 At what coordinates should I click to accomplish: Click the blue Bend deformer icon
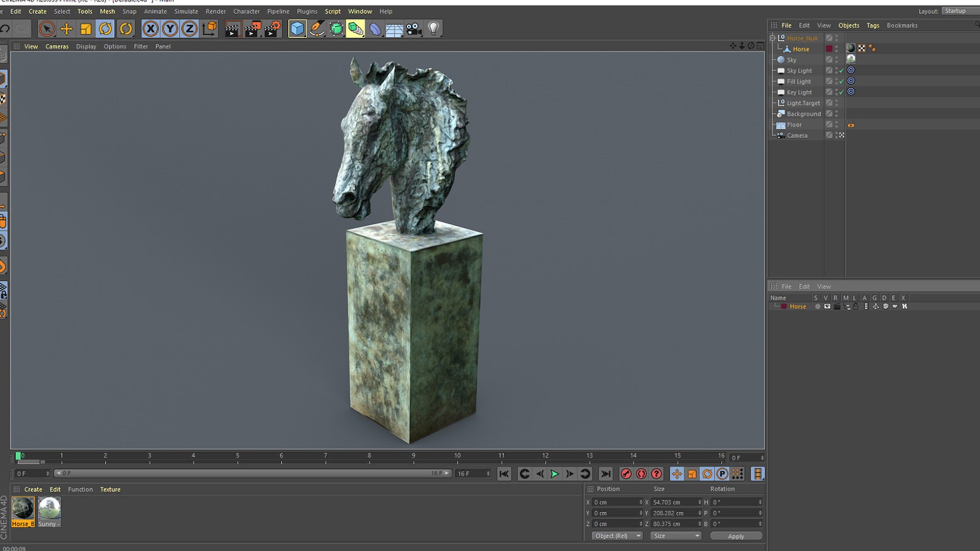(x=375, y=29)
